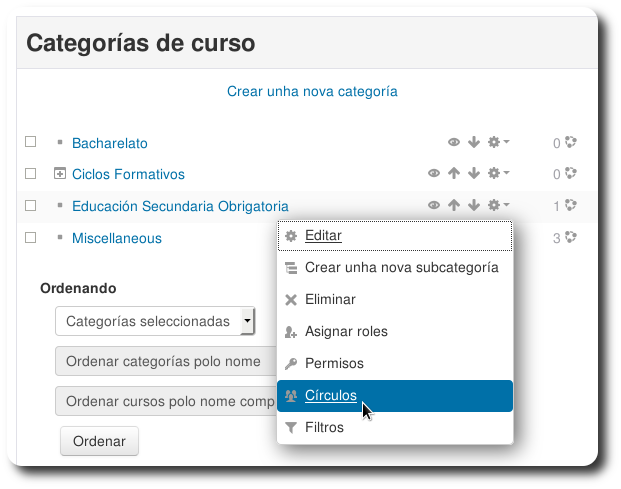The image size is (621, 489).
Task: Open Ordenar categorías polo nome dropdown
Action: (x=166, y=361)
